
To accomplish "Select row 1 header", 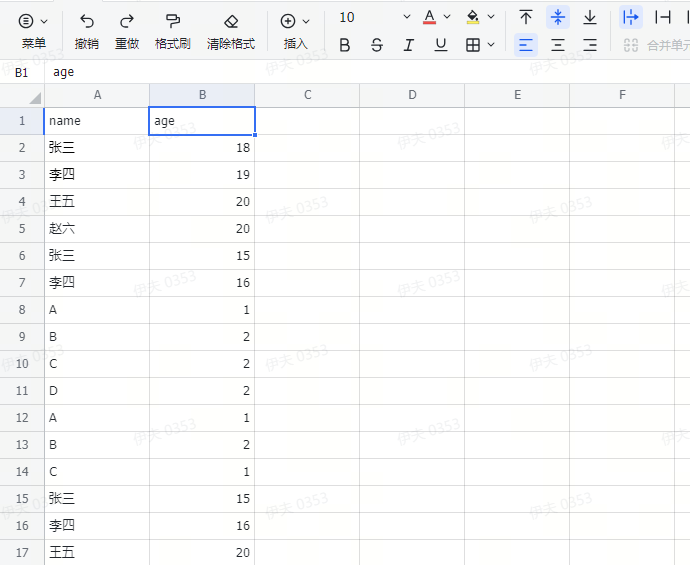I will [22, 121].
